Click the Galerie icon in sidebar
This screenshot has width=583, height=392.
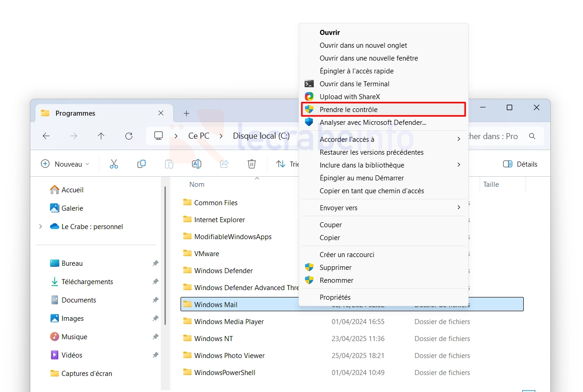click(55, 208)
